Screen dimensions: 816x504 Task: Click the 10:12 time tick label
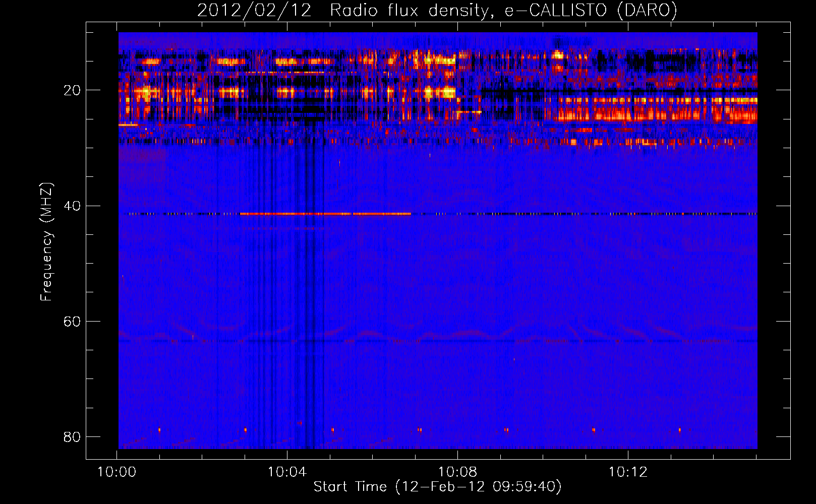coord(628,472)
